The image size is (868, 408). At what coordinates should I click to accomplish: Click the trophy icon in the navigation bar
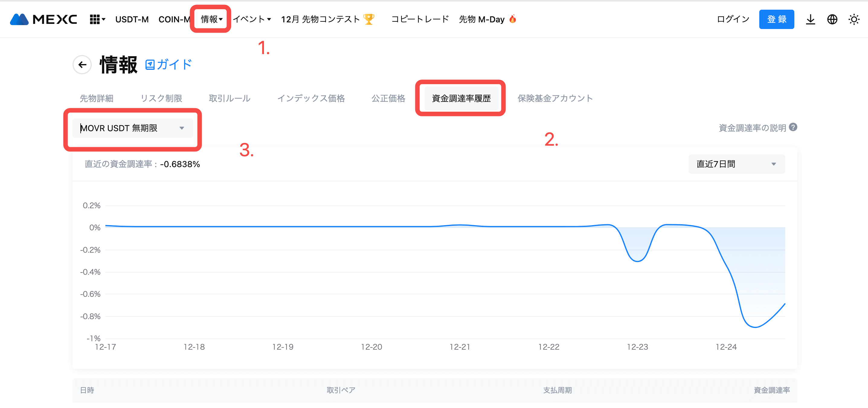(x=369, y=19)
